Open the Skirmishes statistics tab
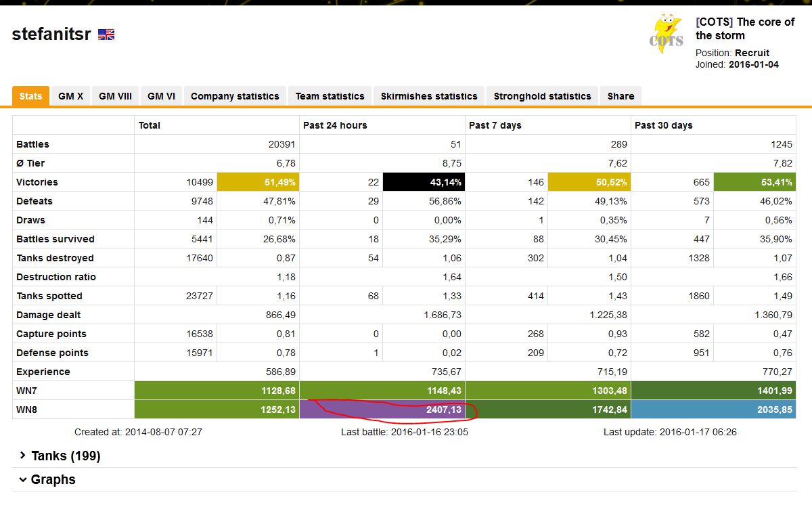 (429, 96)
